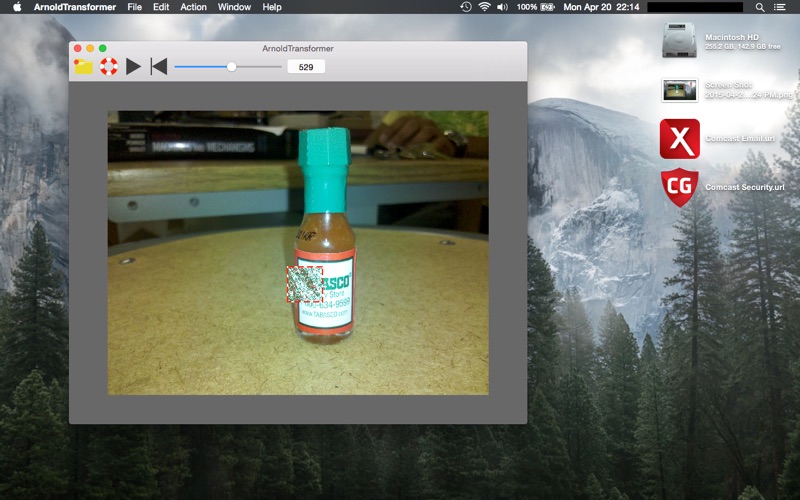Start the transform with the play button
The height and width of the screenshot is (500, 800).
(x=133, y=66)
